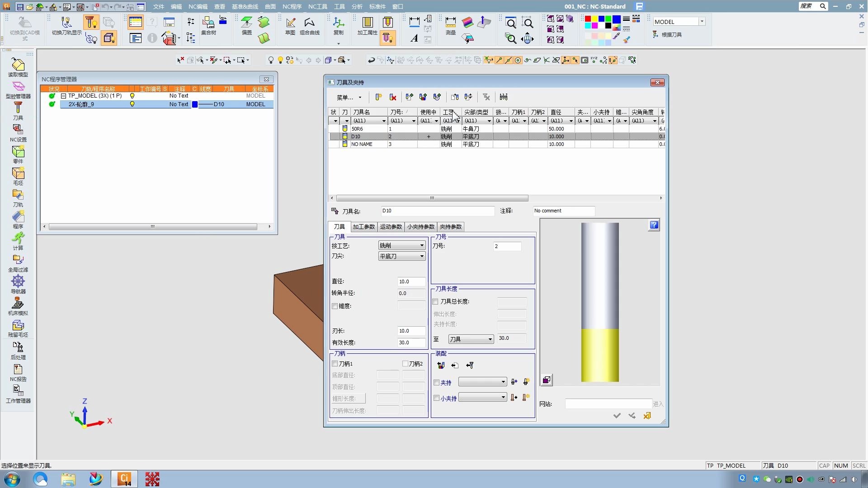Enable the 锥度 taper checkbox

tap(335, 306)
